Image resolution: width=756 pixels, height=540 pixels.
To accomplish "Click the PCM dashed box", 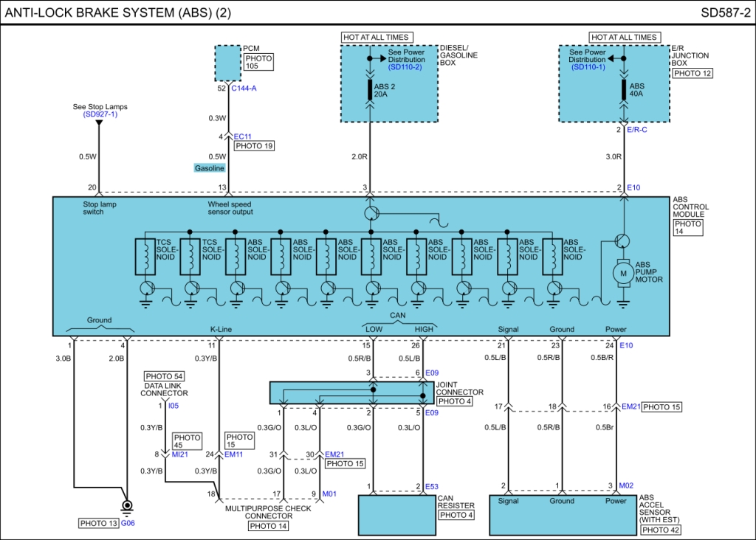I will tap(227, 63).
